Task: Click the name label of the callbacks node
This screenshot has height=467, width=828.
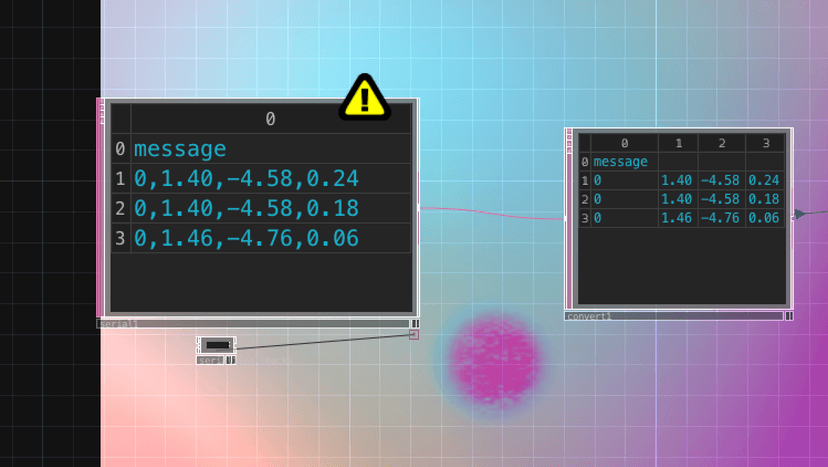Action: 210,360
